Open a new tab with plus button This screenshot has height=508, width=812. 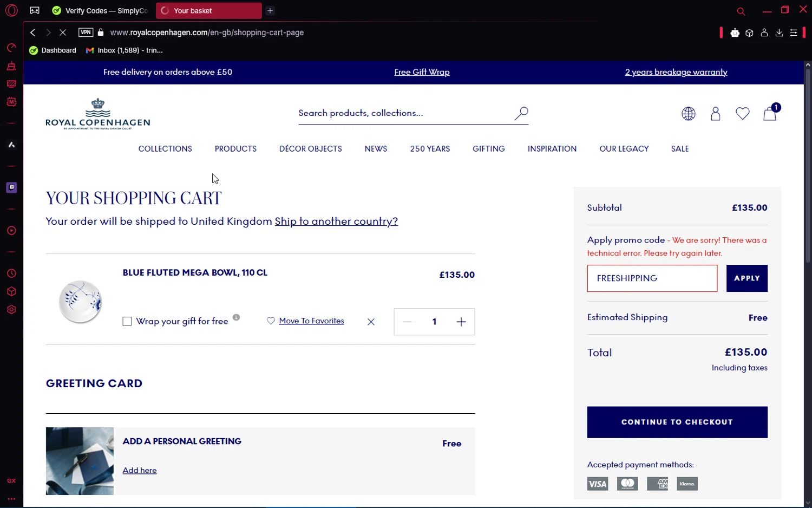click(x=270, y=10)
